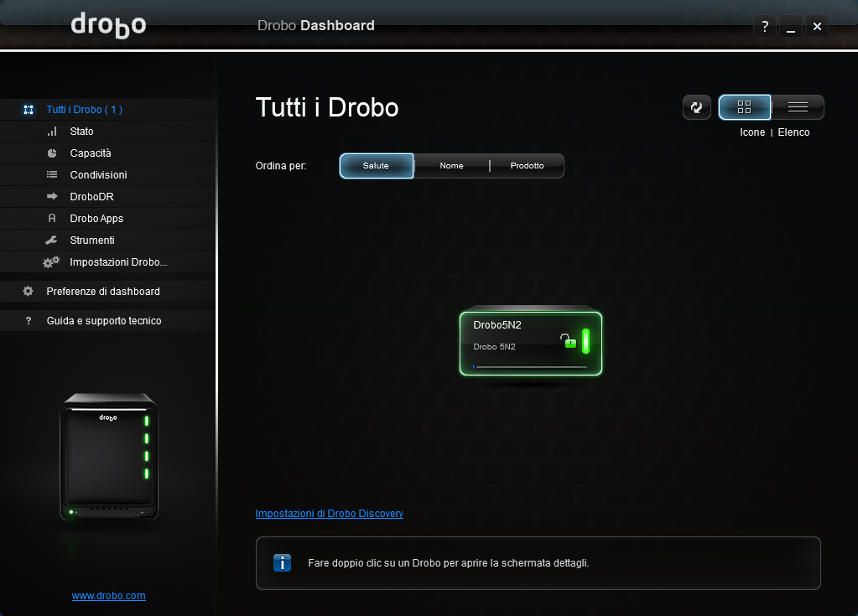858x616 pixels.
Task: Sort Drobo devices by Salute
Action: tap(376, 166)
